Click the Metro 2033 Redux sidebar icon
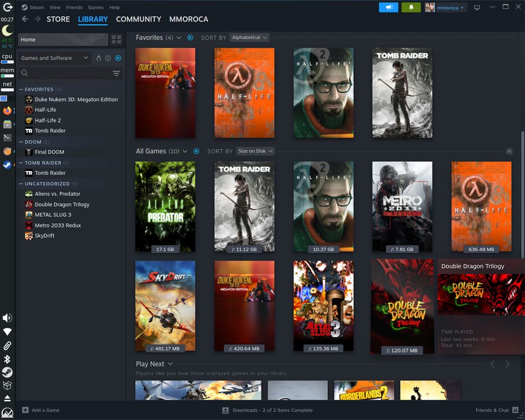Viewport: 525px width, 420px height. [29, 225]
